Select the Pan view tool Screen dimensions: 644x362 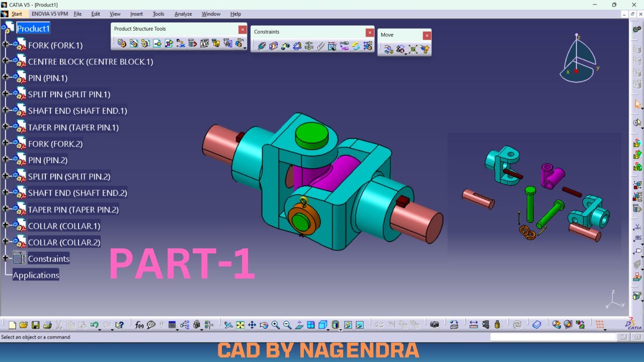[252, 325]
